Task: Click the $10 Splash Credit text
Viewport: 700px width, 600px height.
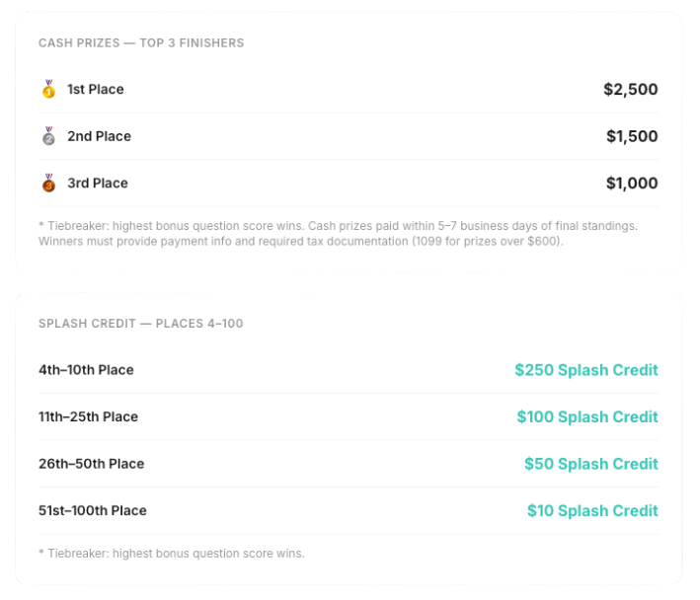Action: pos(592,510)
